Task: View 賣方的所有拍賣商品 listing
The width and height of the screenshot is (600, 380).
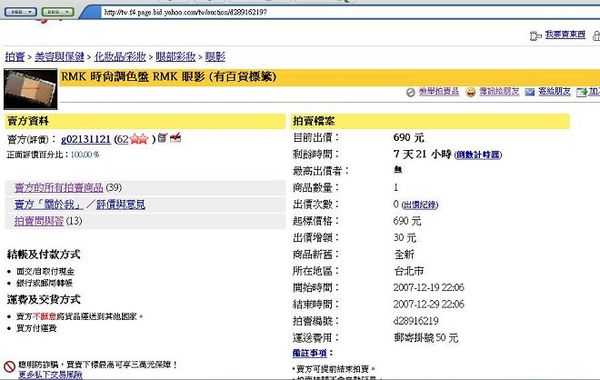Action: click(x=59, y=188)
